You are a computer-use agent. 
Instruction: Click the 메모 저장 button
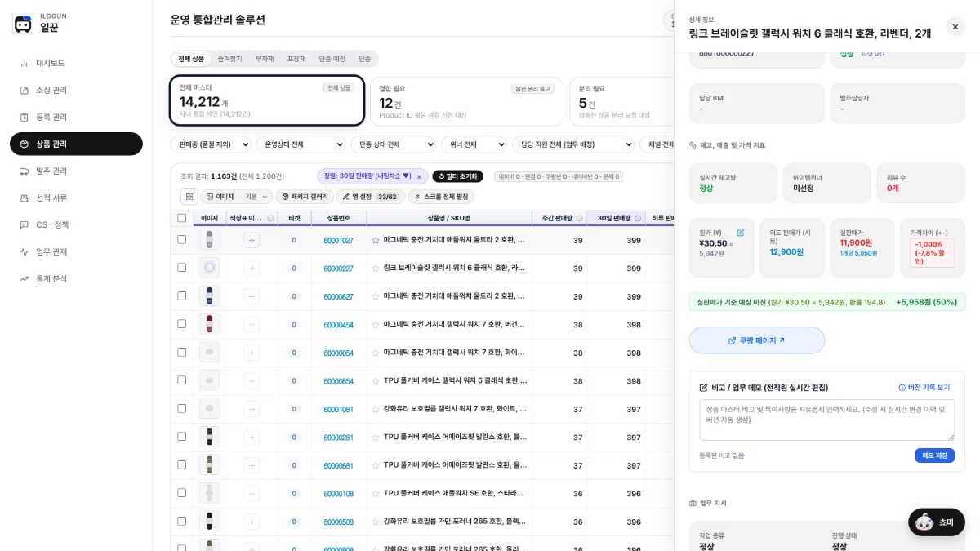click(x=934, y=455)
